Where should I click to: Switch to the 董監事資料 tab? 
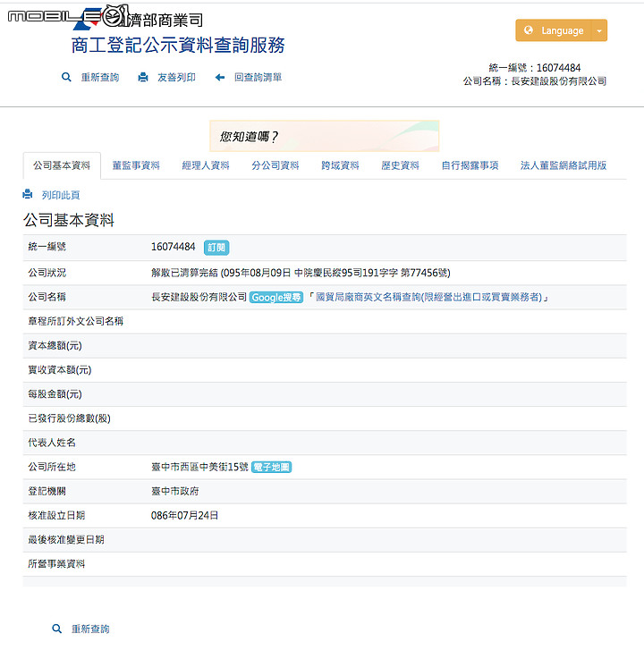click(136, 165)
